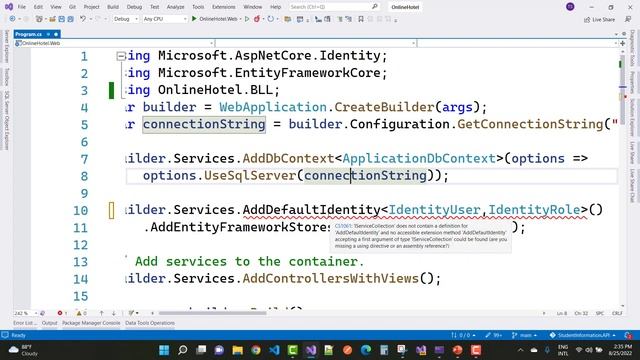
Task: Click the user account avatar
Action: 570,7
